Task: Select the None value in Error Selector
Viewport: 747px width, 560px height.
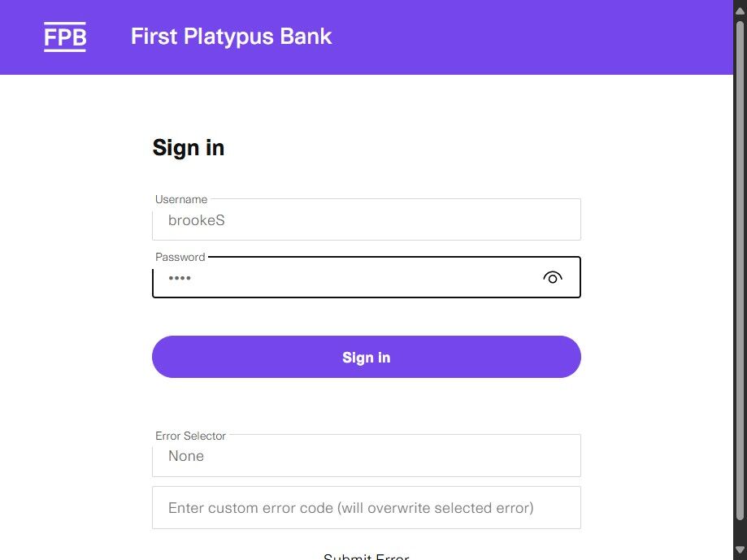Action: click(x=186, y=456)
